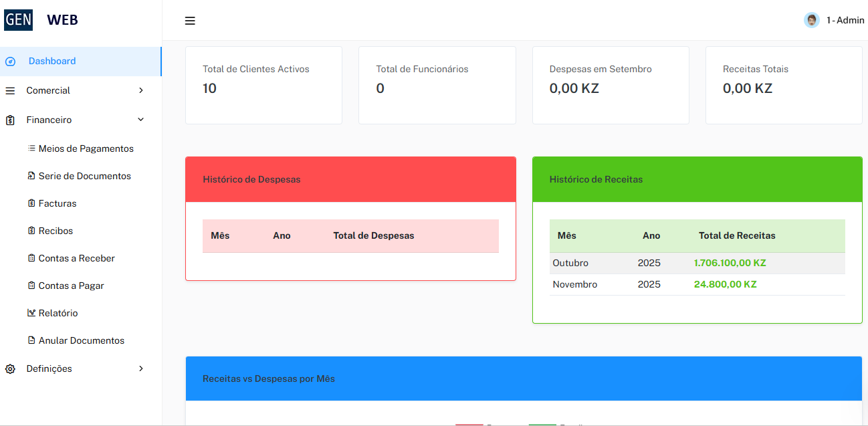Collapse the Financeiro menu chevron
This screenshot has height=426, width=868.
coord(140,120)
